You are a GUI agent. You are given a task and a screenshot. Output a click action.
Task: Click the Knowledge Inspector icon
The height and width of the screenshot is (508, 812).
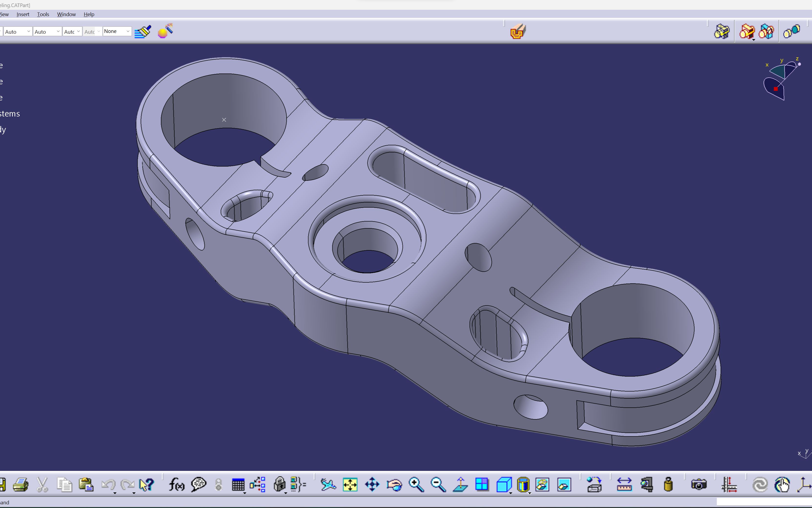click(258, 485)
